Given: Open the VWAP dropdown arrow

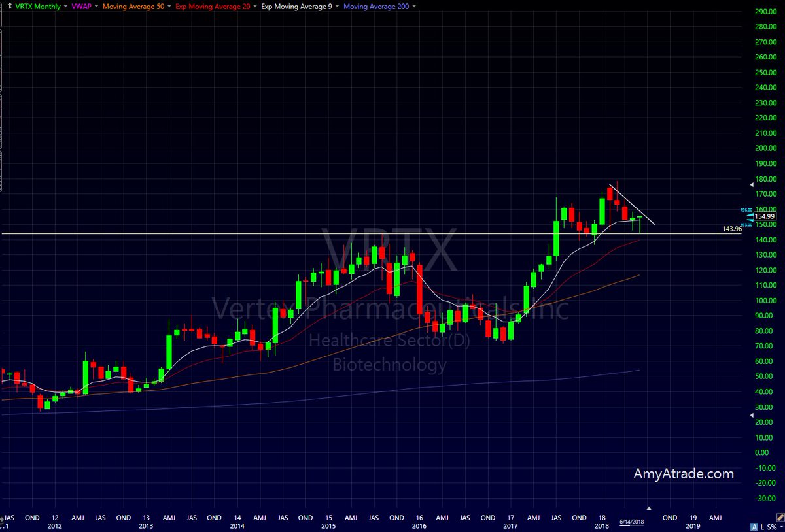Looking at the screenshot, I should pos(97,7).
